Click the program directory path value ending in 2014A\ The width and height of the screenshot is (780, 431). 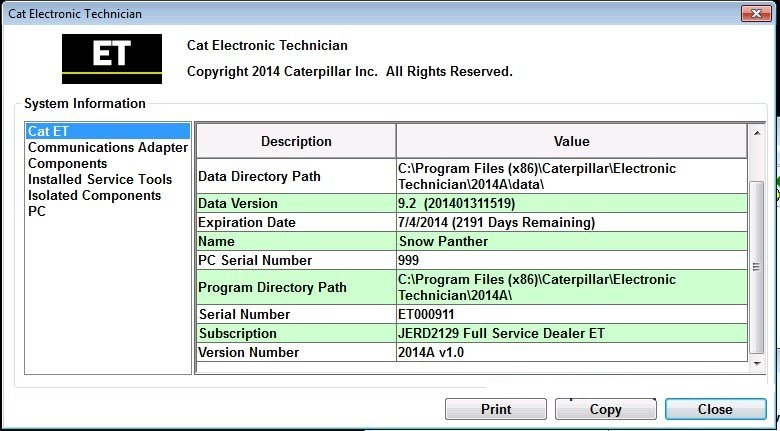click(572, 287)
